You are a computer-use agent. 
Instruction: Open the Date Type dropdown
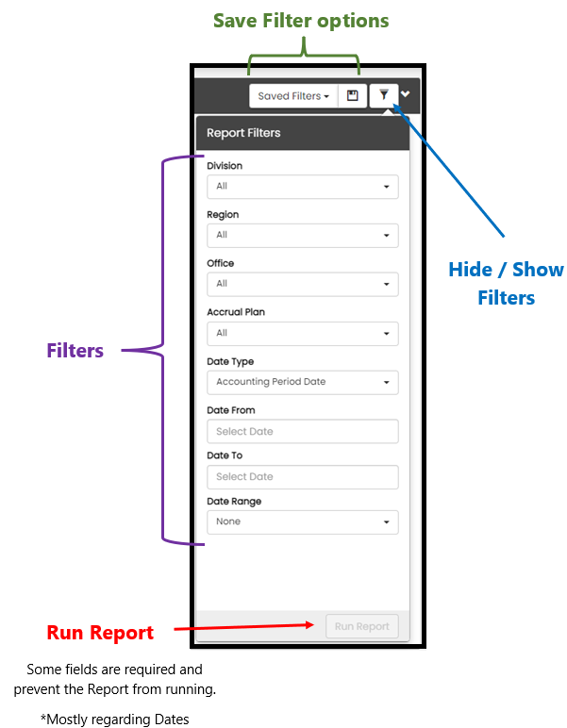(303, 382)
